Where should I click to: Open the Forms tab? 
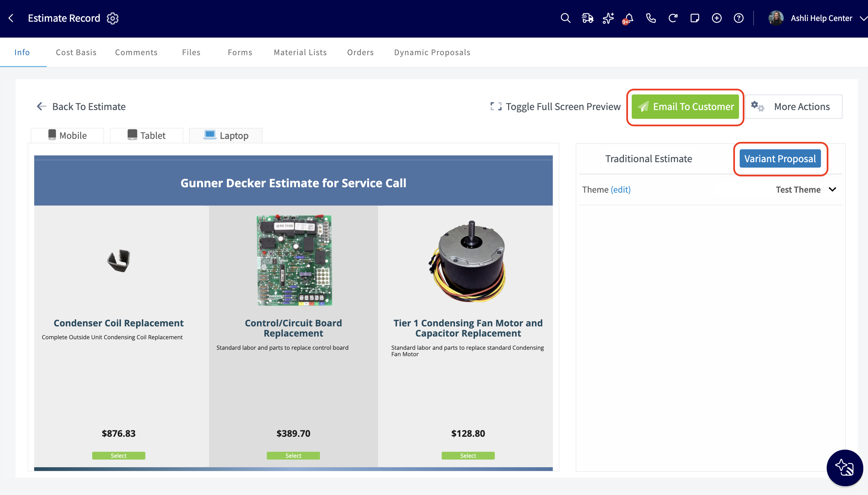coord(240,52)
